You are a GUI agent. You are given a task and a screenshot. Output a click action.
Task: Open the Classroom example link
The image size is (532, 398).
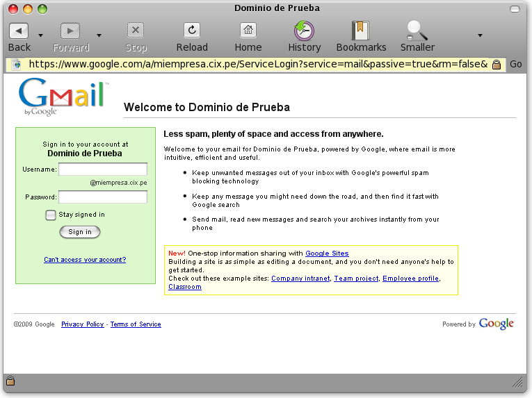(x=185, y=287)
